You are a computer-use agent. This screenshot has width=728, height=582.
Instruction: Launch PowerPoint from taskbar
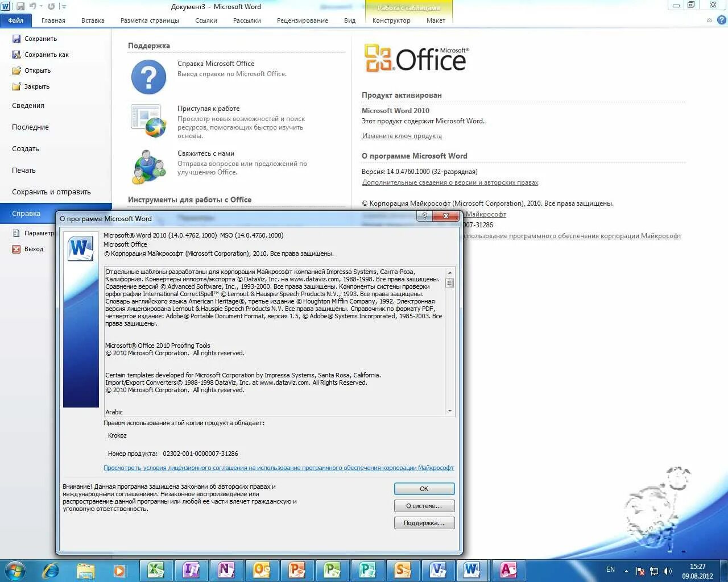point(296,570)
